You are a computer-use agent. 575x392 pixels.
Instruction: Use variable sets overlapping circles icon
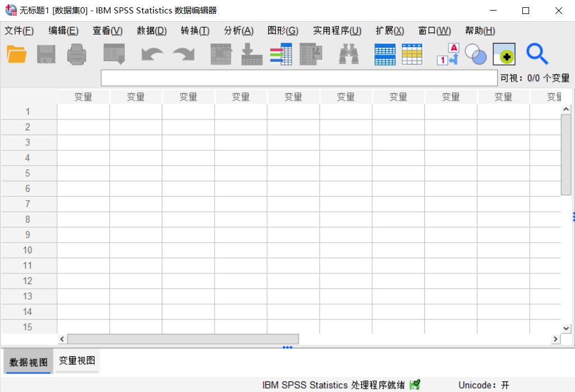476,54
